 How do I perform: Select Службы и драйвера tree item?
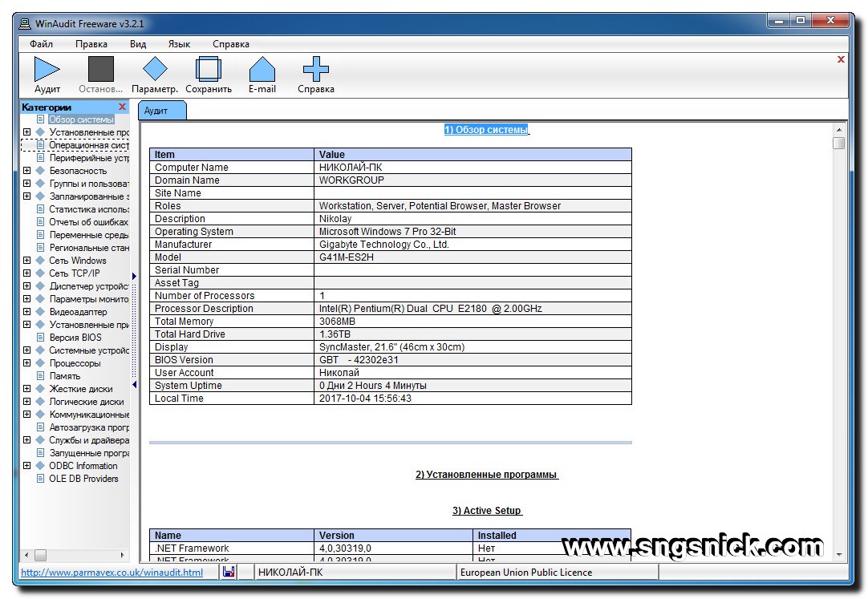(88, 440)
